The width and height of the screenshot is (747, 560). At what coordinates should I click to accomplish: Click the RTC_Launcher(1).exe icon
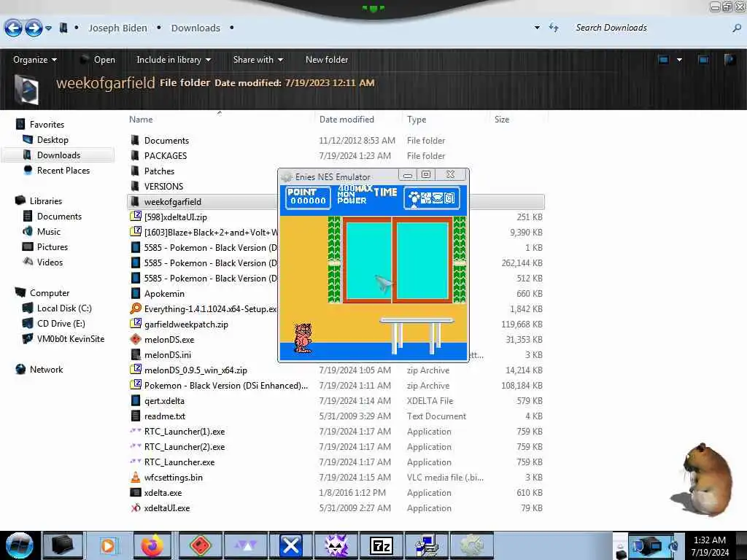point(135,432)
